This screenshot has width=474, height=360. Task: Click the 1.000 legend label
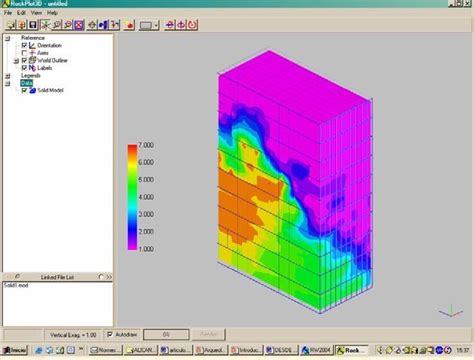(146, 249)
